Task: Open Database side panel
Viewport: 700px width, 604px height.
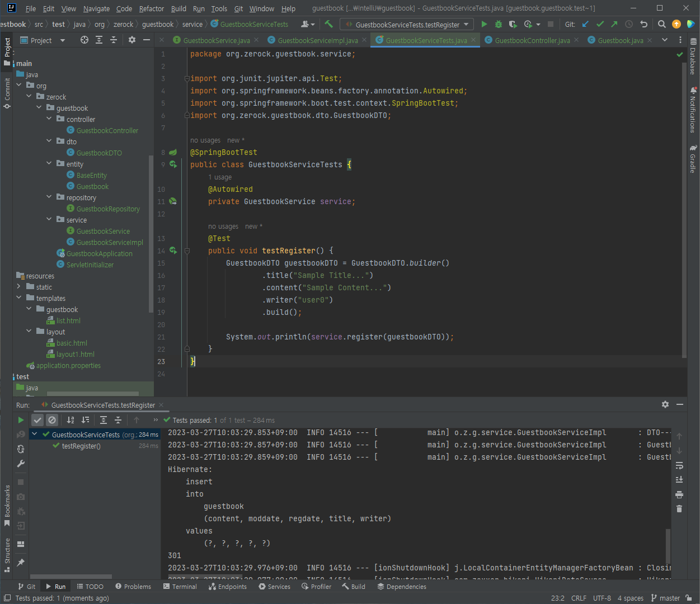Action: [x=693, y=56]
